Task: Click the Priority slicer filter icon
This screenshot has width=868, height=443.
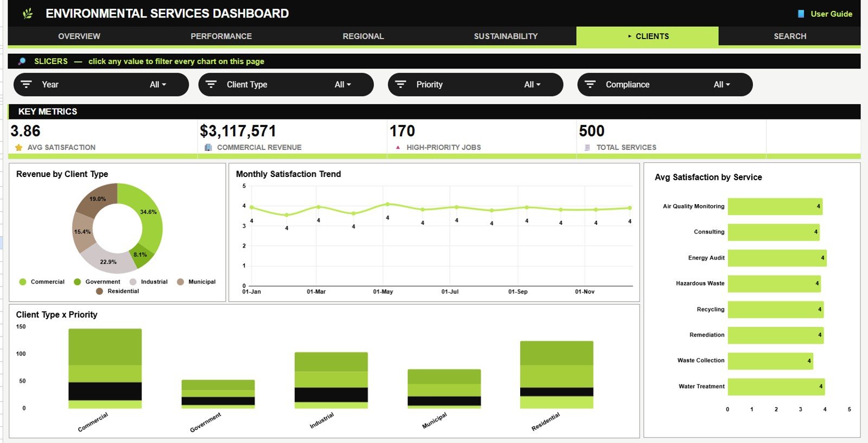Action: pyautogui.click(x=400, y=85)
